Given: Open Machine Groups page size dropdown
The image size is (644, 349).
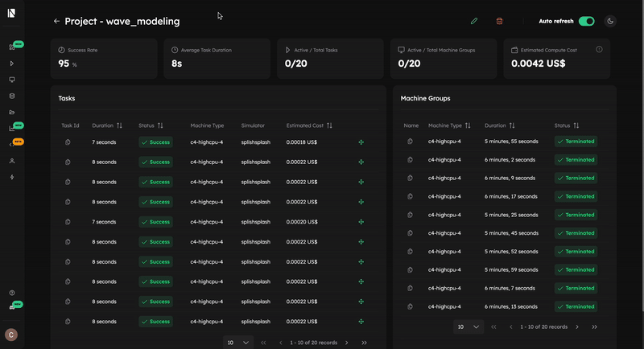Looking at the screenshot, I should click(x=469, y=326).
